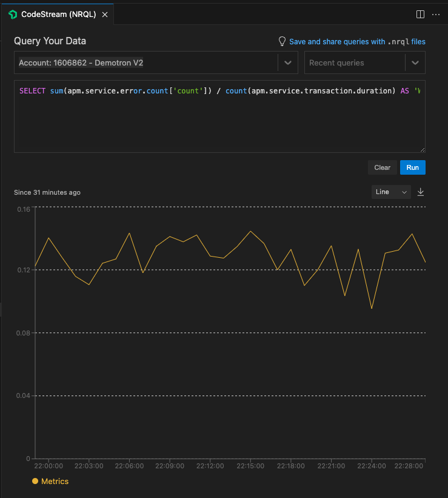Click the 22:00:00 time axis label
Image resolution: width=448 pixels, height=498 pixels.
pyautogui.click(x=48, y=466)
